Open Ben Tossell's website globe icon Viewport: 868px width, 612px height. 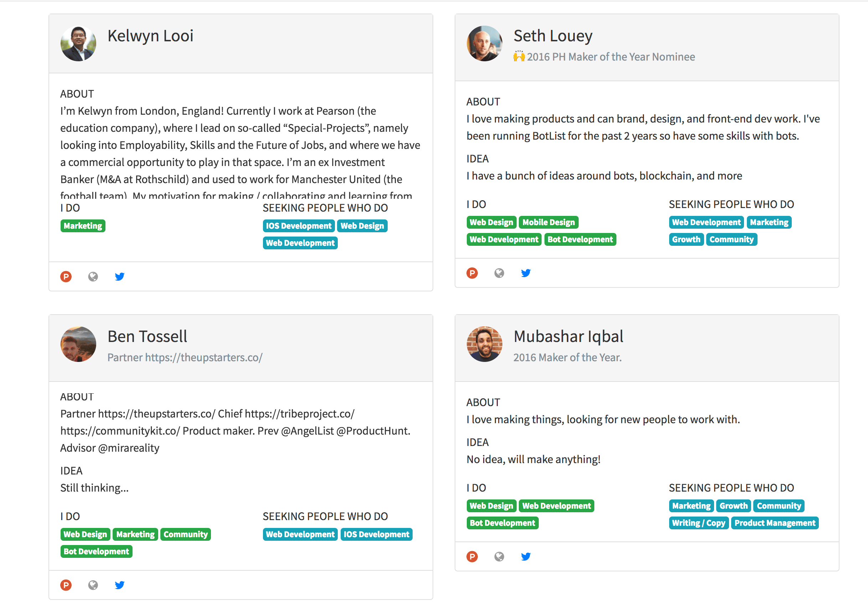pyautogui.click(x=93, y=585)
